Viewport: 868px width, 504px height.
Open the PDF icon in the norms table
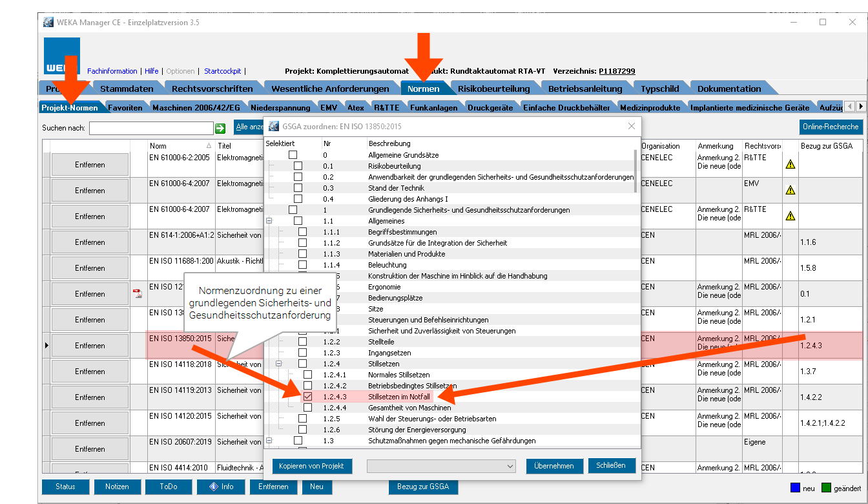[x=137, y=293]
